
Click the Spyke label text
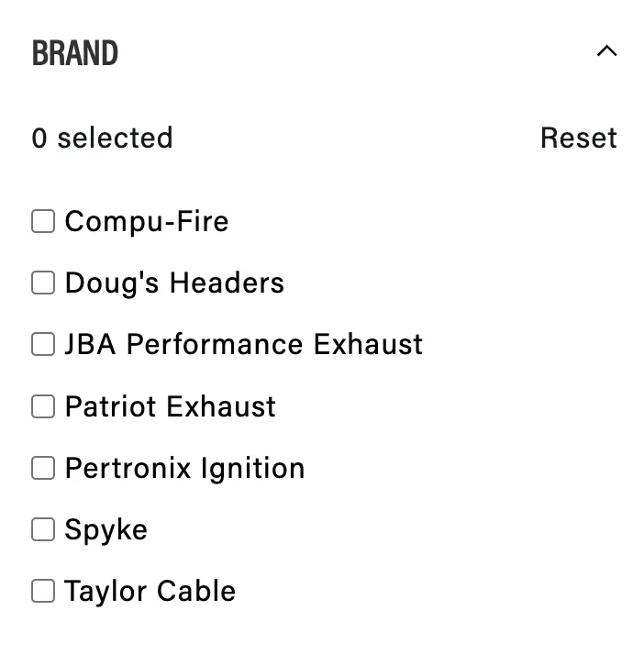point(105,530)
